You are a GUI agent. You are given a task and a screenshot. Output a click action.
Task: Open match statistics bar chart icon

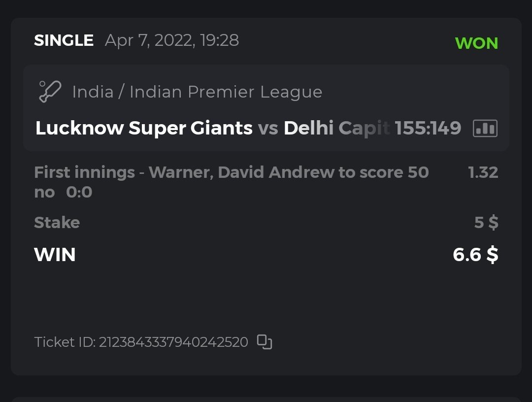point(485,129)
